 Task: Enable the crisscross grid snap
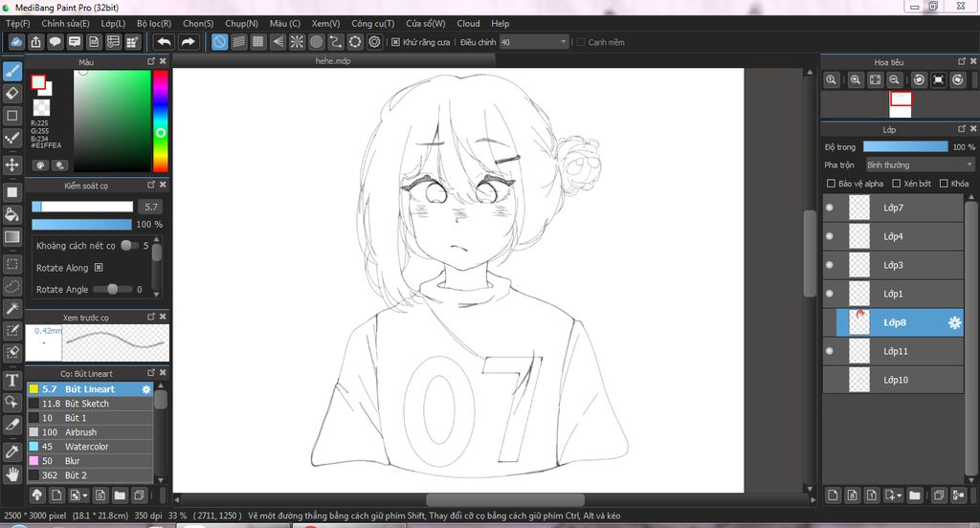[258, 42]
